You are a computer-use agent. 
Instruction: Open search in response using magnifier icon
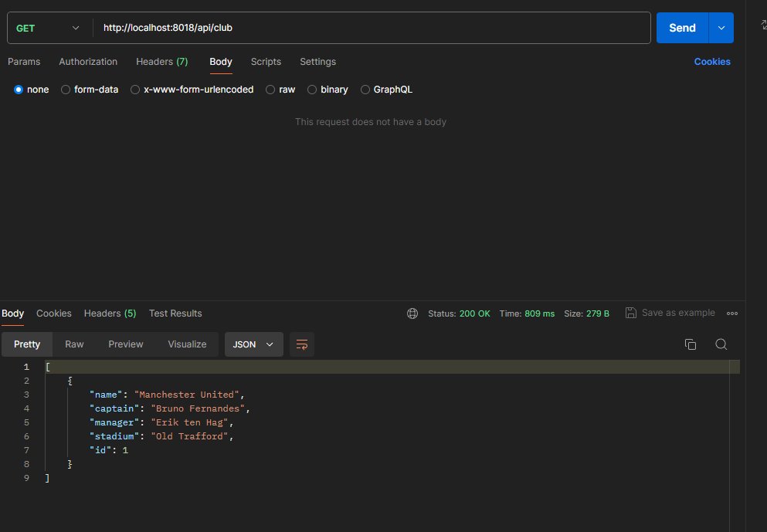tap(721, 344)
